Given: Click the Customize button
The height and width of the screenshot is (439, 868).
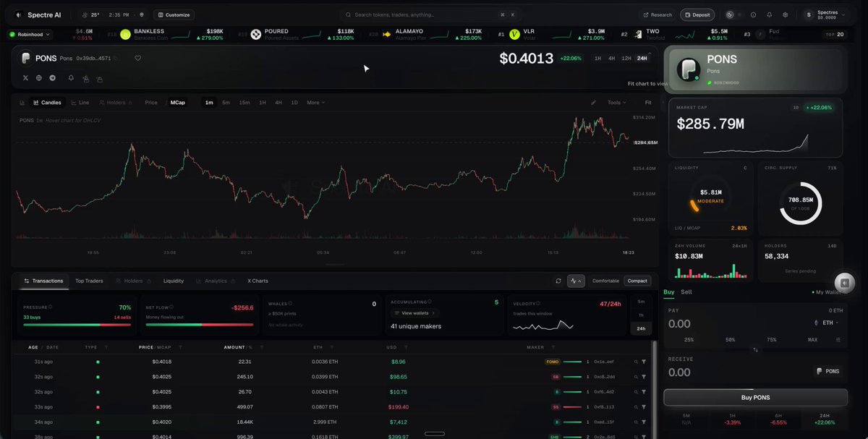Looking at the screenshot, I should point(174,14).
